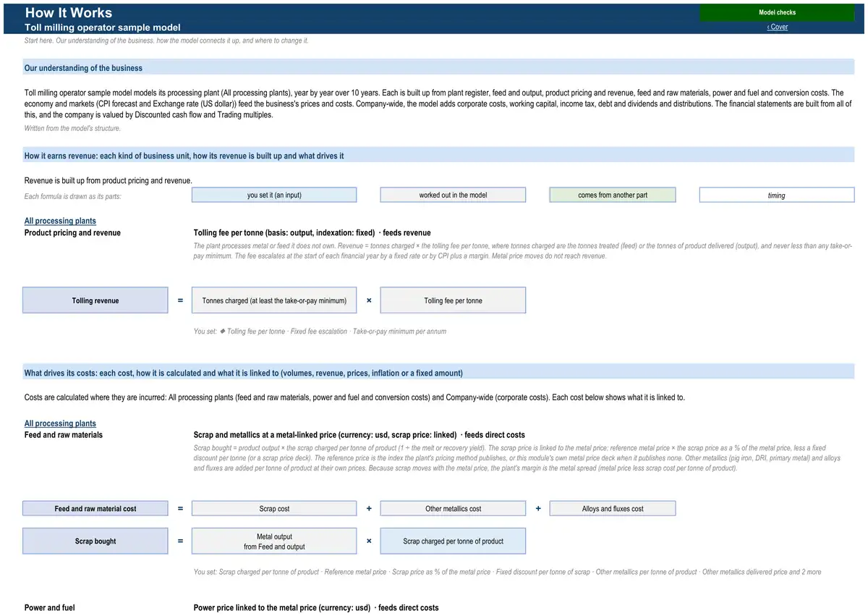Click the 'You set: Scrap charged per tonne' note
Screen dimensions: 868x616
click(507, 572)
